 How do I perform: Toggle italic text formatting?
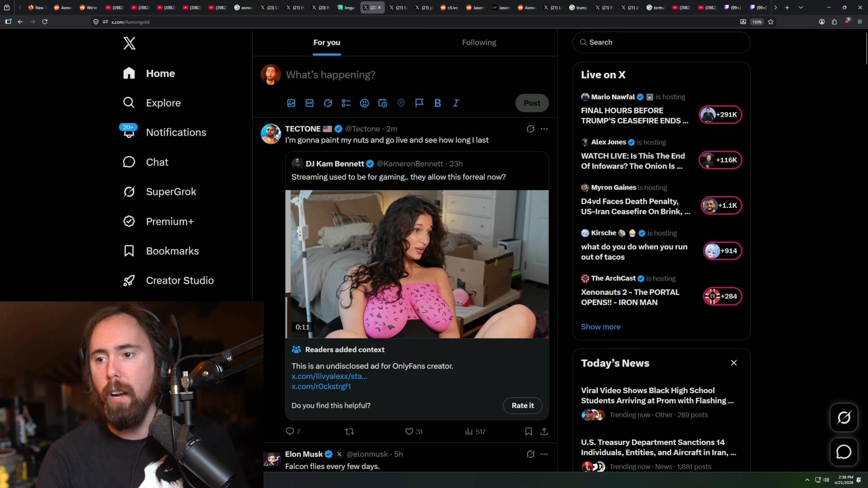[456, 103]
